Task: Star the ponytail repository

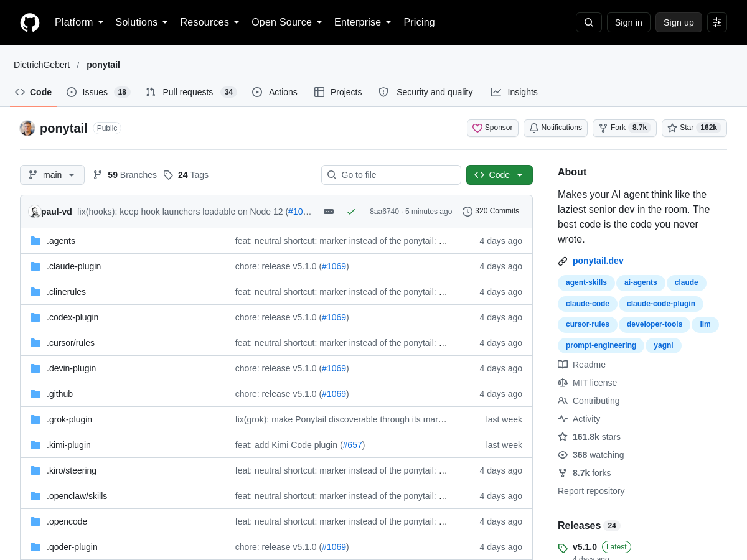Action: pos(694,128)
